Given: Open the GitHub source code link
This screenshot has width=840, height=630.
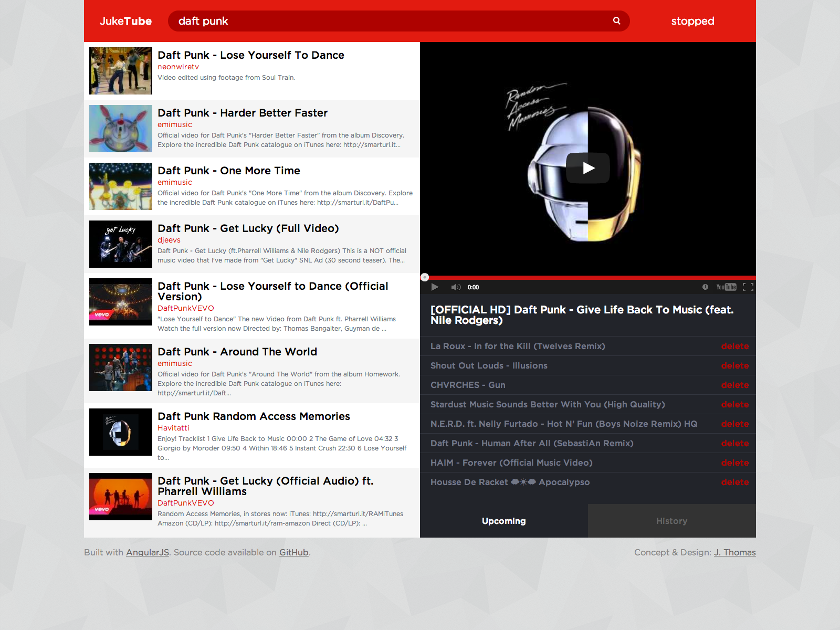Looking at the screenshot, I should pos(293,552).
